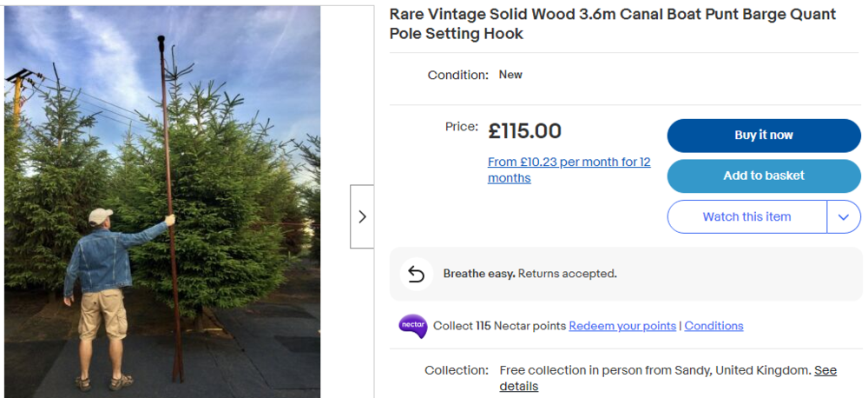Click the purple Nectar logo
868x398 pixels.
click(413, 326)
